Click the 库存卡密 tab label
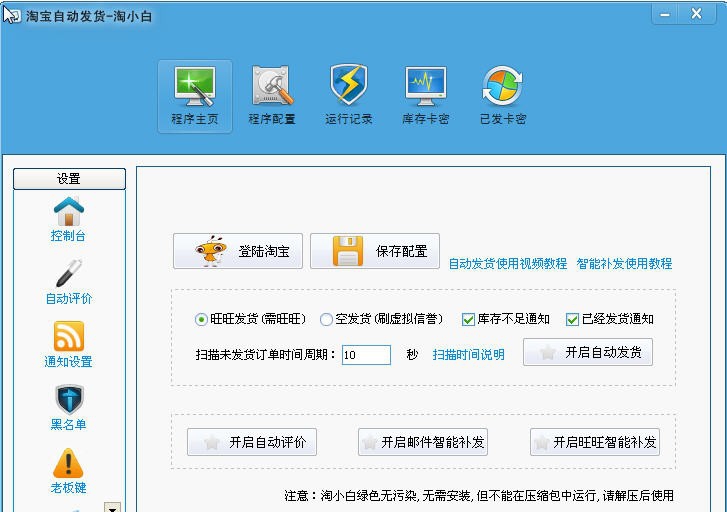Viewport: 727px width, 512px height. pyautogui.click(x=426, y=119)
